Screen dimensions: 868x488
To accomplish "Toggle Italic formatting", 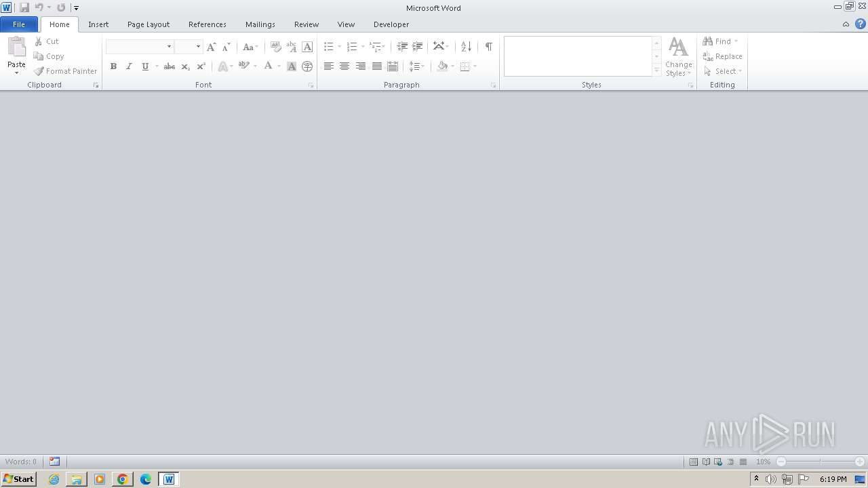I will pyautogui.click(x=129, y=66).
